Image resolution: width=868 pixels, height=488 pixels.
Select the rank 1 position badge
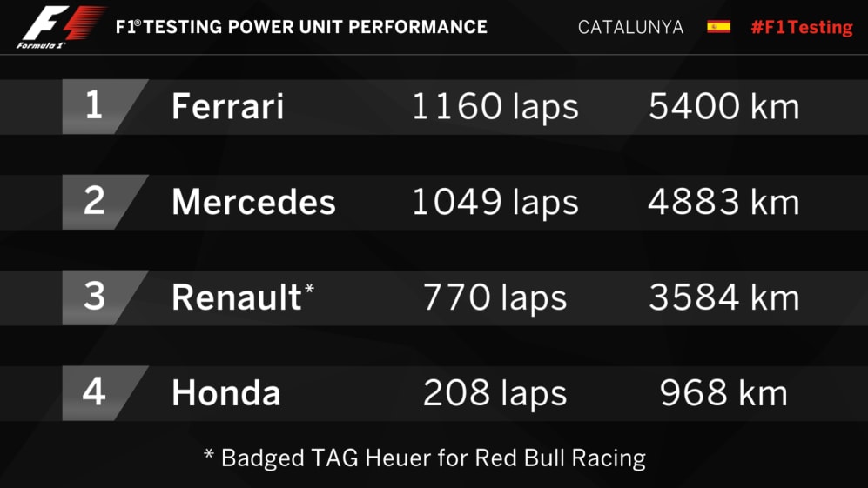pos(94,107)
